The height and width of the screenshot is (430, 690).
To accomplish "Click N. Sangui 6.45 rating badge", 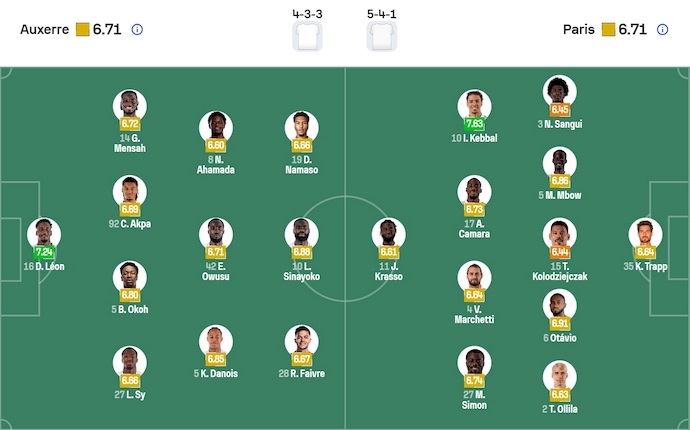I will [560, 110].
